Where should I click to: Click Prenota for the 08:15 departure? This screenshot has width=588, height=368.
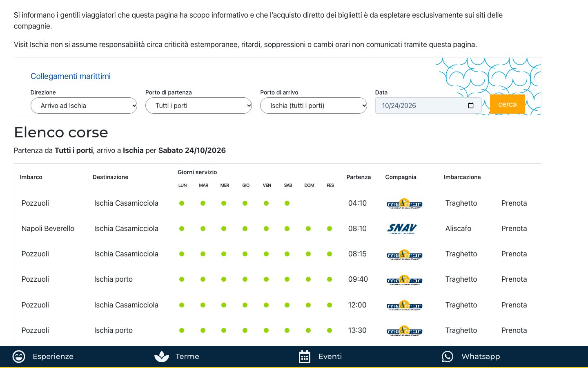click(x=514, y=254)
